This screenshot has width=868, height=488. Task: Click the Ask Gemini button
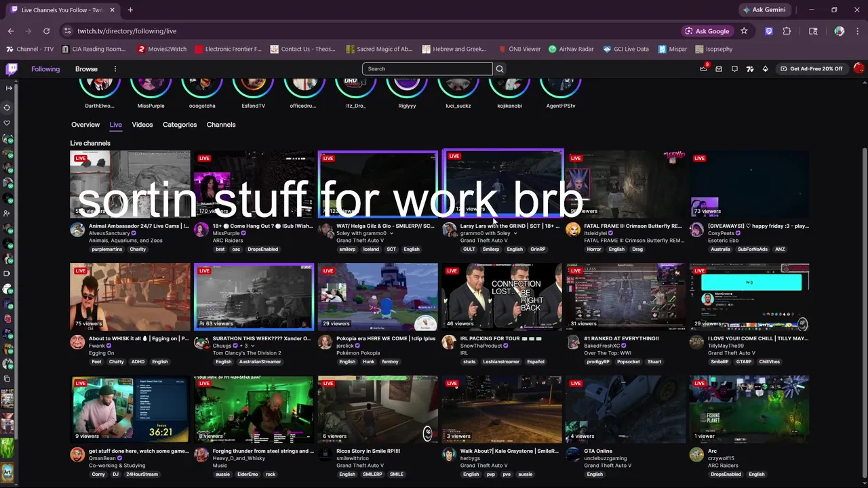pos(764,9)
